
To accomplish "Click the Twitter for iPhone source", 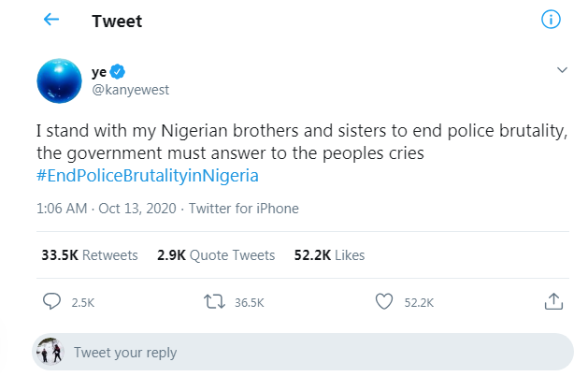I will click(244, 208).
